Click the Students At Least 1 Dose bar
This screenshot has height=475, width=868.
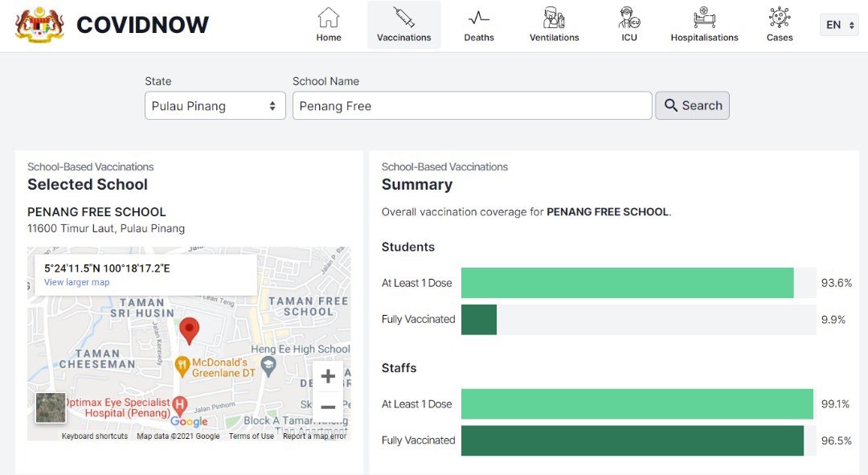click(x=627, y=283)
